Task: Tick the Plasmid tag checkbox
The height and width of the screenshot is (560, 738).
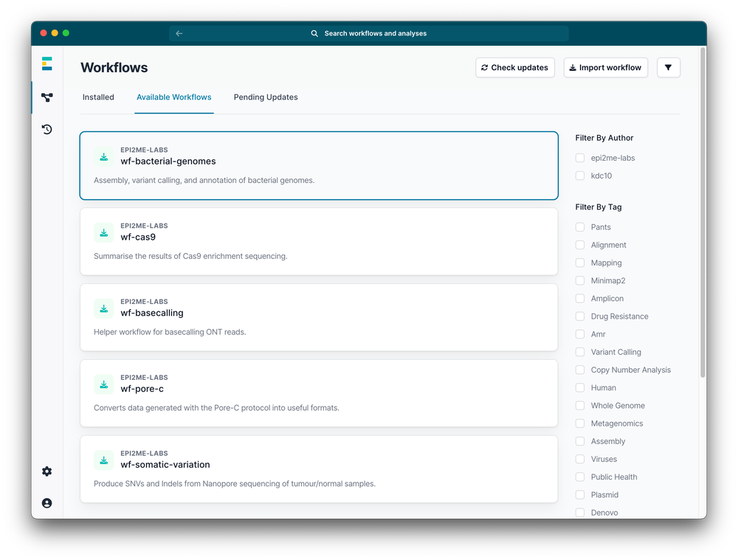Action: point(580,494)
